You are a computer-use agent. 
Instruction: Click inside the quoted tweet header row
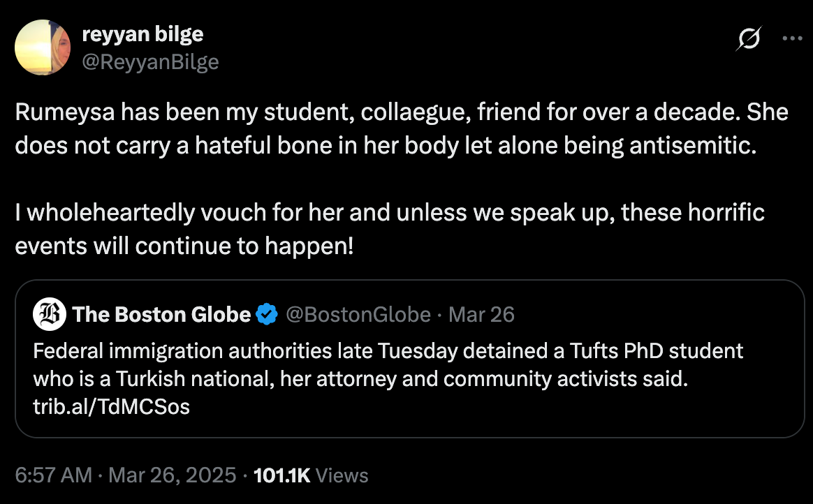(x=279, y=314)
